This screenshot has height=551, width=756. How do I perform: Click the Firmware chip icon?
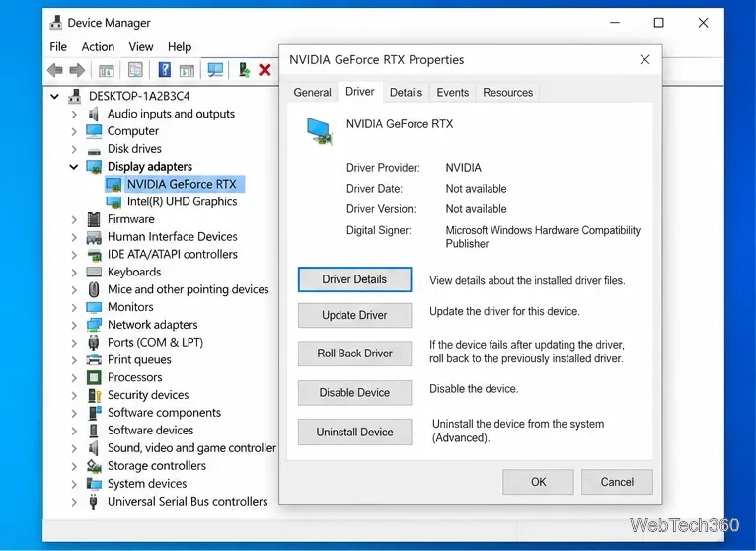coord(94,219)
